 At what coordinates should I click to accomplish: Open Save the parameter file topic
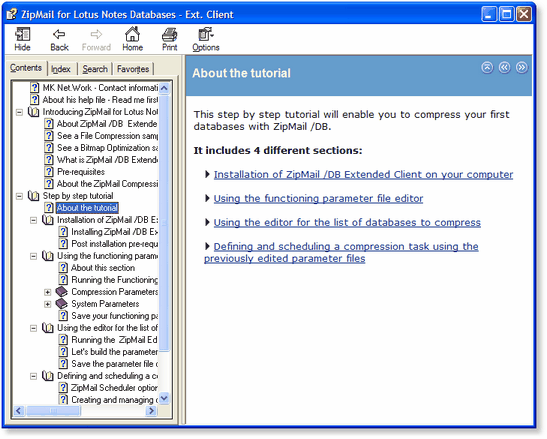(114, 364)
